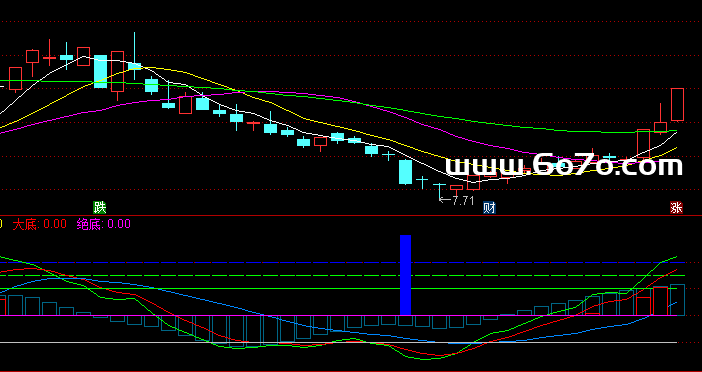The height and width of the screenshot is (372, 702).
Task: Click the white baseline in indicator panel
Action: [x=338, y=342]
